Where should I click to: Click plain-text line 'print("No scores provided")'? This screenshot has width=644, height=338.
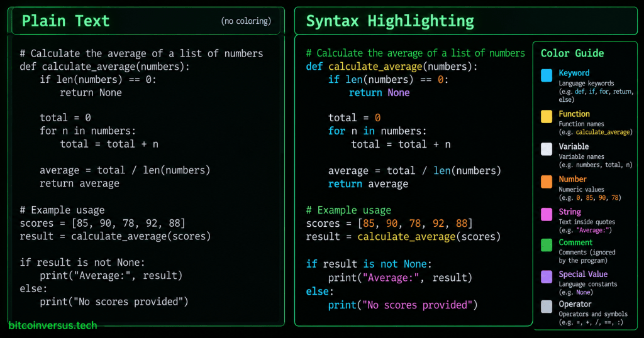pyautogui.click(x=114, y=302)
